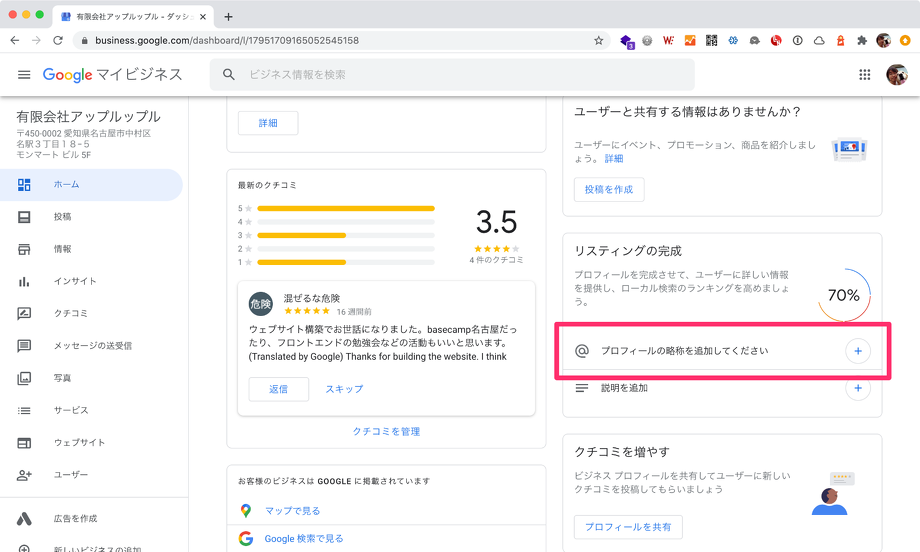
Task: Open the hamburger main menu icon
Action: [24, 75]
